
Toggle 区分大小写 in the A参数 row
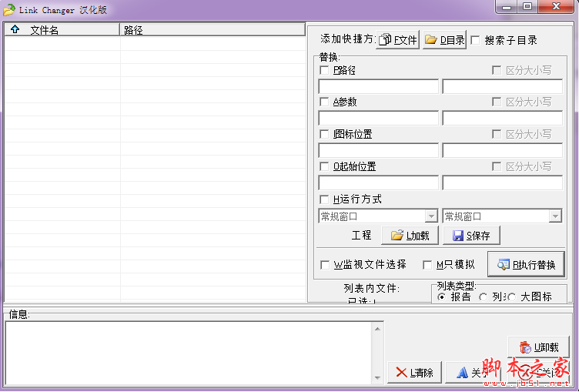[x=497, y=102]
